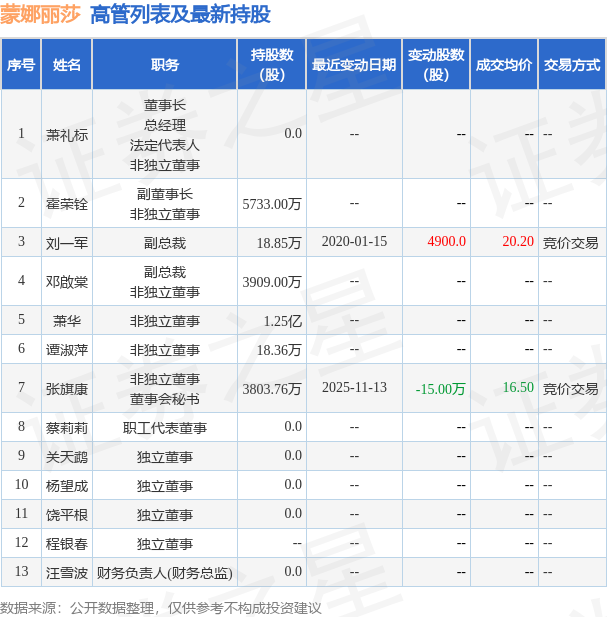Screen dimensions: 607x617
Task: Click 董事会秘书 in 张旗康's row
Action: [165, 399]
